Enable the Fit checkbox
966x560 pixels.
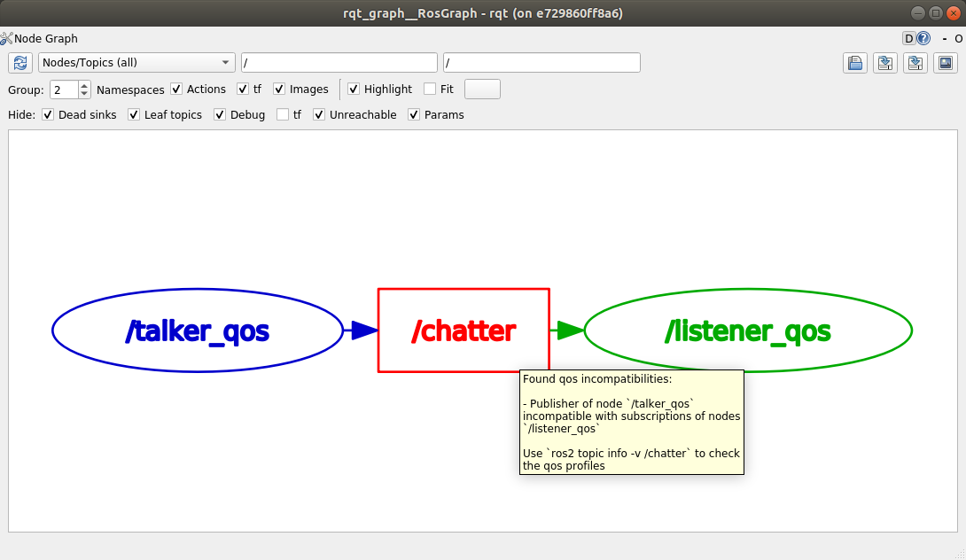(429, 89)
